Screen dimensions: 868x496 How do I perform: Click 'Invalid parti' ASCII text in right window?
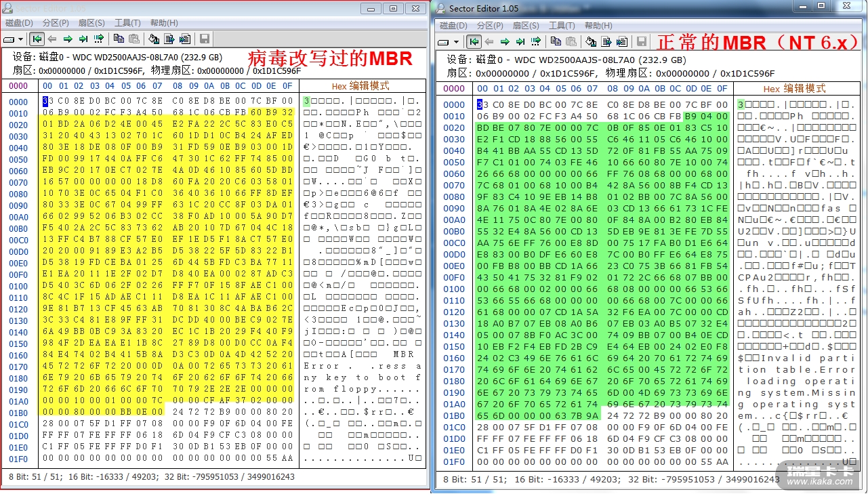[x=810, y=358]
